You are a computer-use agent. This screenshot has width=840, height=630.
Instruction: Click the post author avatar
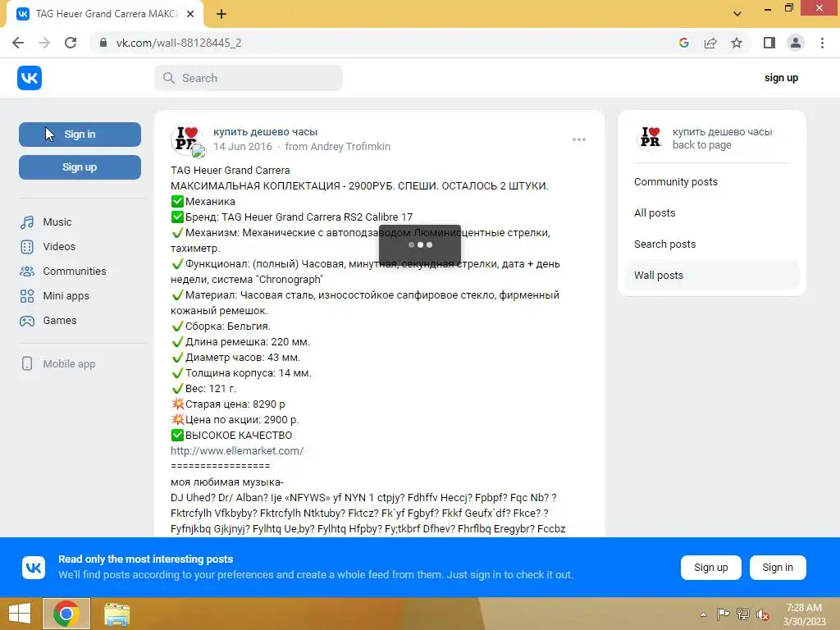coord(187,140)
